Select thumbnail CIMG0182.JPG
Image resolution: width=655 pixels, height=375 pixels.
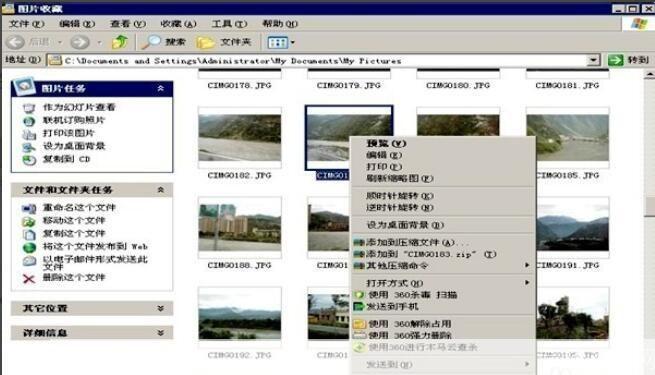[240, 138]
